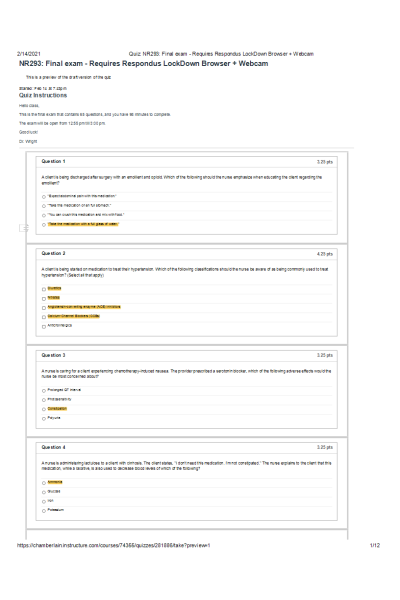Pick the third option in Question 4
400x600 pixels.
pyautogui.click(x=44, y=501)
